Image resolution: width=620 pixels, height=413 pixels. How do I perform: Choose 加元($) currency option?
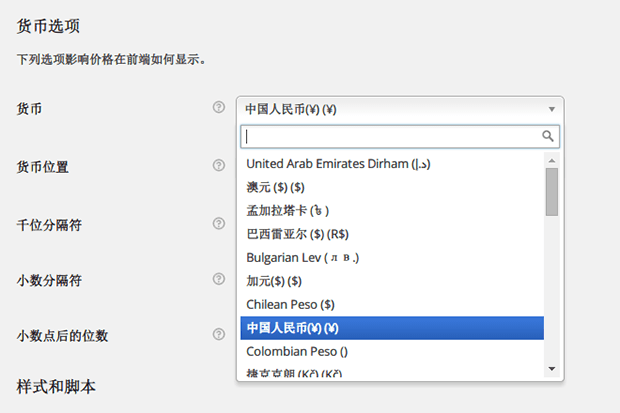tap(392, 281)
